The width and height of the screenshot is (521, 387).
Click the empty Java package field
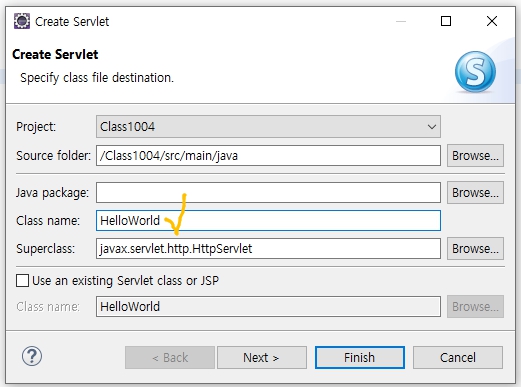268,192
